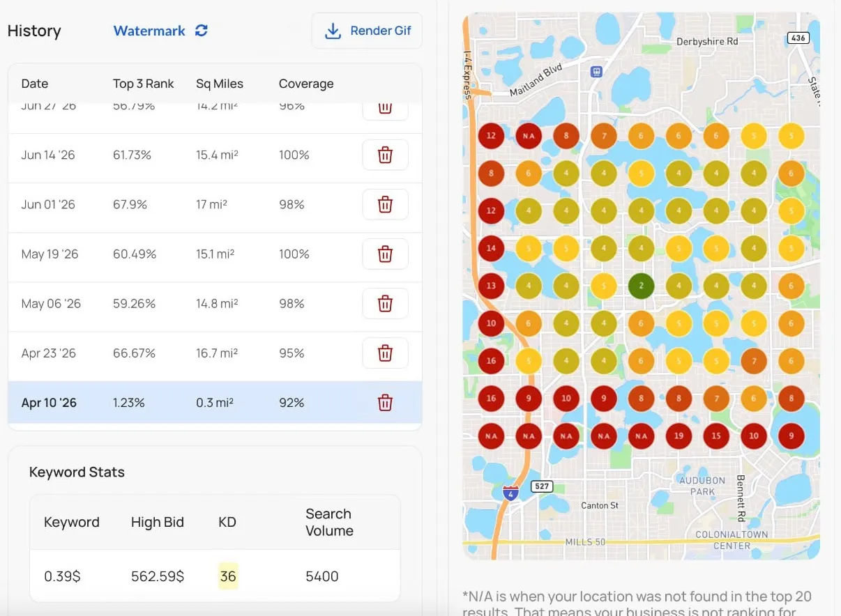The height and width of the screenshot is (616, 841).
Task: Click the Keyword Stats heading
Action: pyautogui.click(x=77, y=472)
